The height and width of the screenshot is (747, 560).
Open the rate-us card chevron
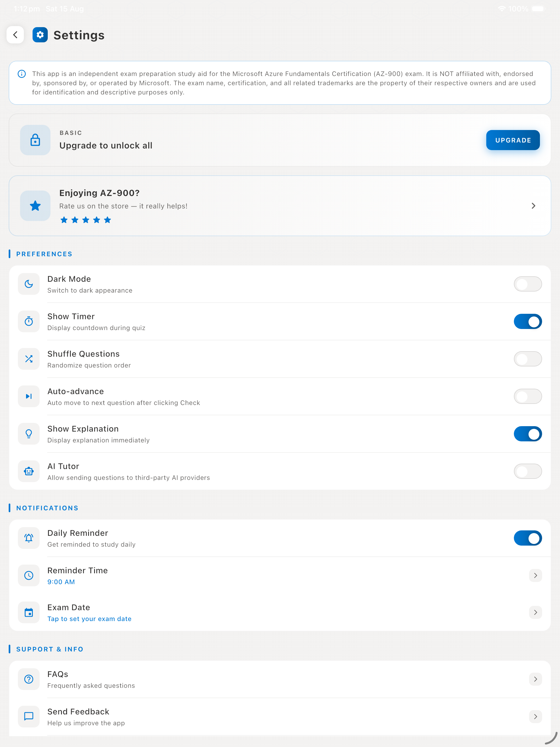click(x=533, y=206)
